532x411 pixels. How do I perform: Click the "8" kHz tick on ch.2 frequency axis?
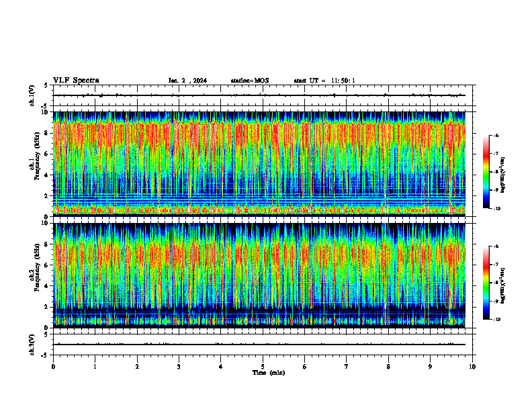pyautogui.click(x=47, y=244)
